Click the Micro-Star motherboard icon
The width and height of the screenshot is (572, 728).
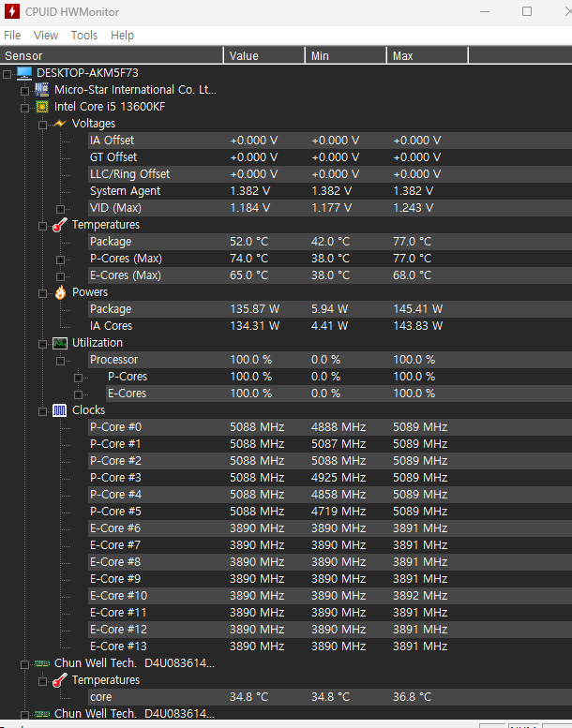click(42, 90)
